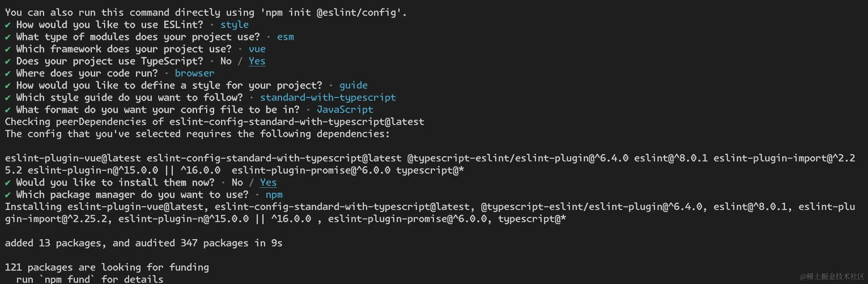Click the 'style' answer for ESLint usage
This screenshot has height=284, width=868.
tap(234, 25)
